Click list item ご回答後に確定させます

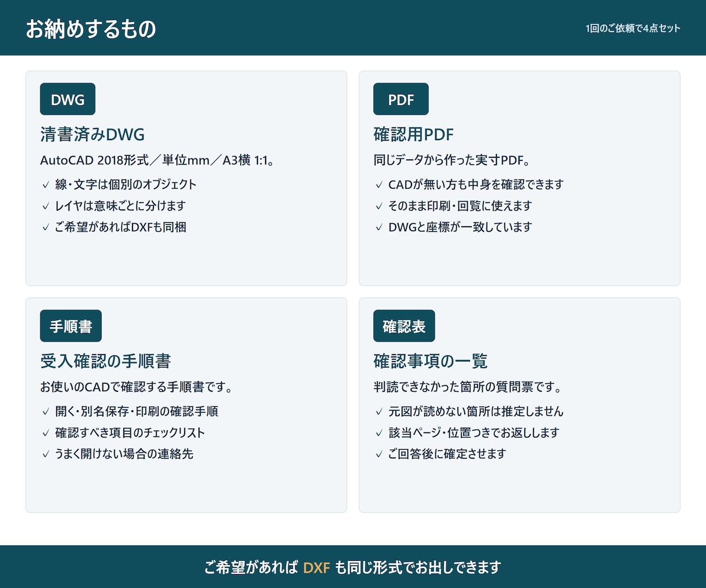click(447, 454)
